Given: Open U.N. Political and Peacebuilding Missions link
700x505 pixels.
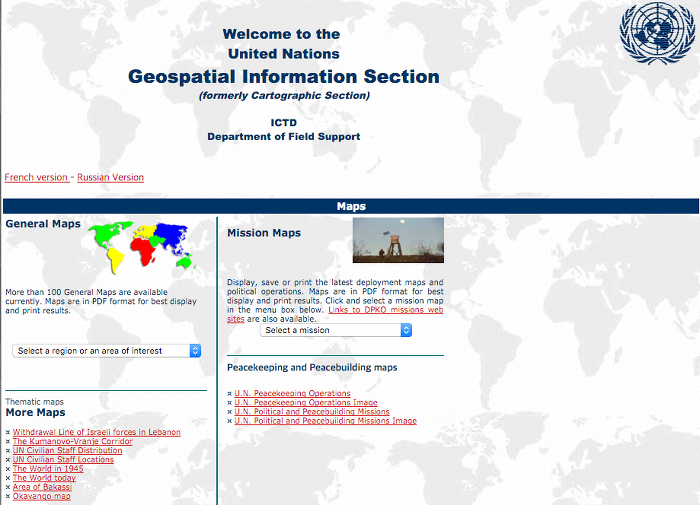Looking at the screenshot, I should tap(312, 412).
